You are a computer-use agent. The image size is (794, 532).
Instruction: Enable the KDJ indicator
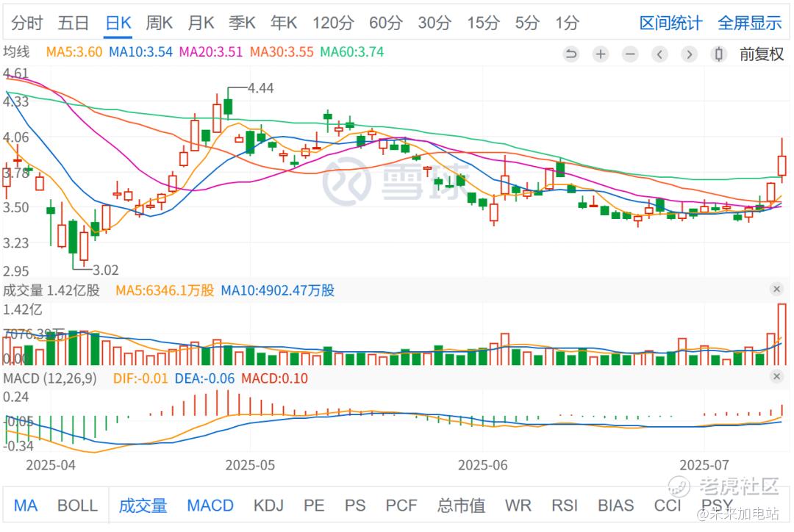click(x=268, y=505)
